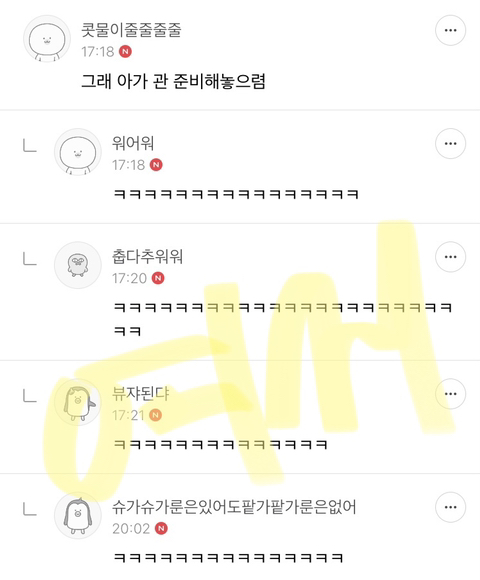View 춥다추워워 duck avatar
The height and width of the screenshot is (580, 480).
(x=78, y=265)
